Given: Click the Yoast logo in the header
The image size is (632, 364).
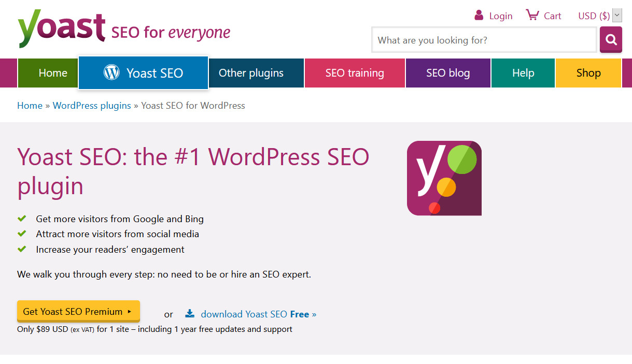Looking at the screenshot, I should tap(124, 27).
